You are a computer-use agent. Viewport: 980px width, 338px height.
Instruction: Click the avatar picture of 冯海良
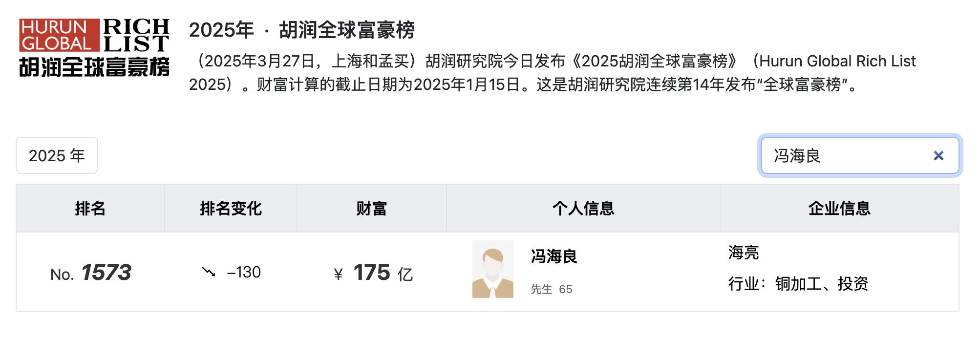(492, 269)
